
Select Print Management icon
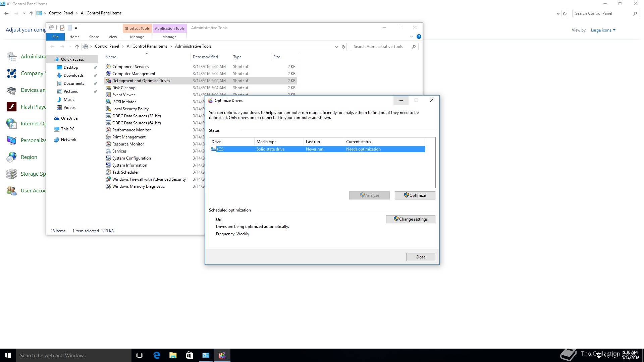108,137
